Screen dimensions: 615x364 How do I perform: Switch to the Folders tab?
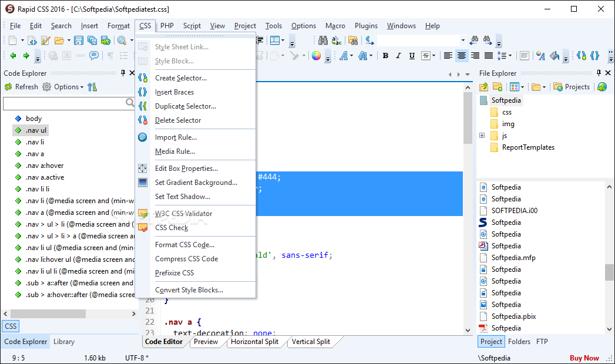[519, 342]
